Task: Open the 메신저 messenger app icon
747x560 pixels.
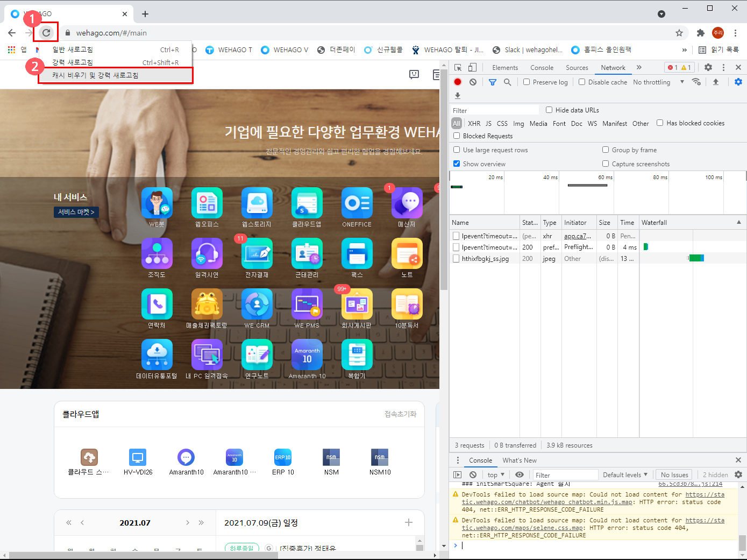Action: pos(407,203)
